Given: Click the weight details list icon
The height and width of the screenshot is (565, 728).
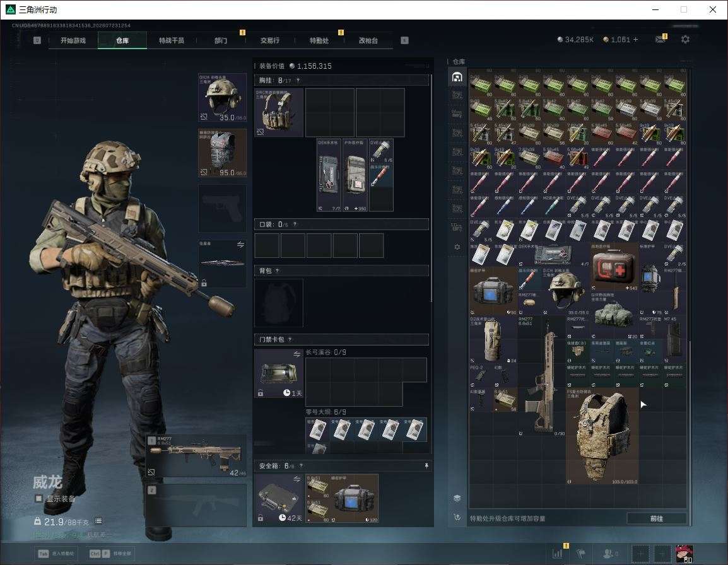Looking at the screenshot, I should pos(98,521).
